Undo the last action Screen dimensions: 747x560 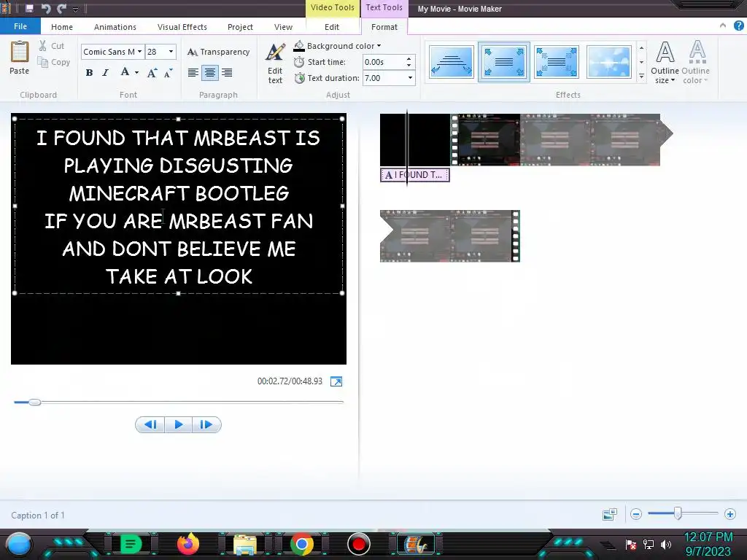point(46,9)
